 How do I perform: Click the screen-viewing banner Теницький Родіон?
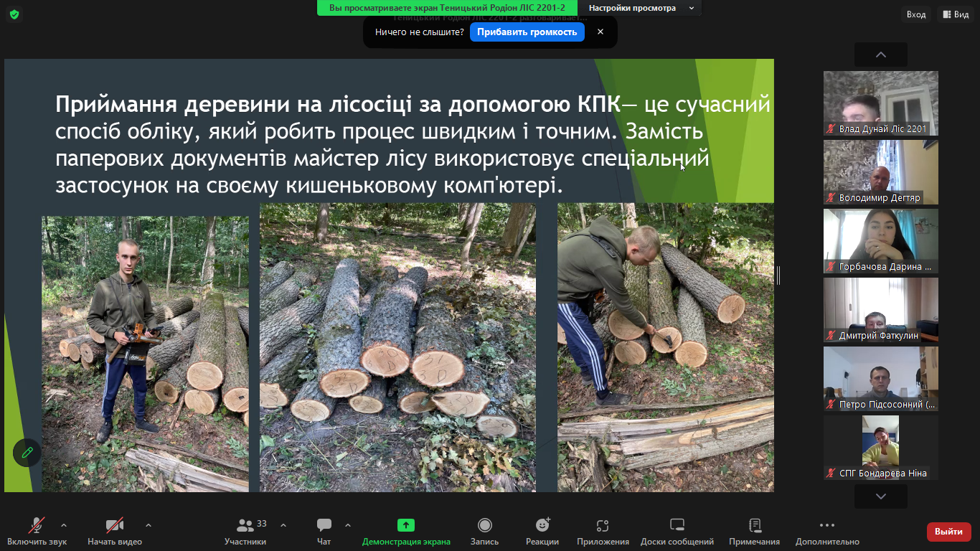pyautogui.click(x=447, y=8)
